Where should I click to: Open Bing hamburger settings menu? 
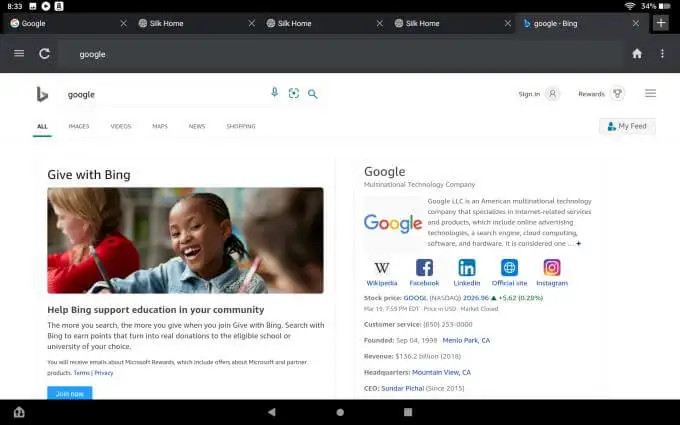pyautogui.click(x=650, y=93)
